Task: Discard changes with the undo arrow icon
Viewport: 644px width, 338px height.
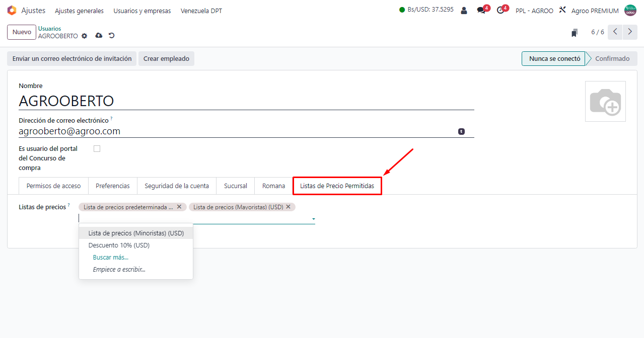Action: click(x=112, y=36)
